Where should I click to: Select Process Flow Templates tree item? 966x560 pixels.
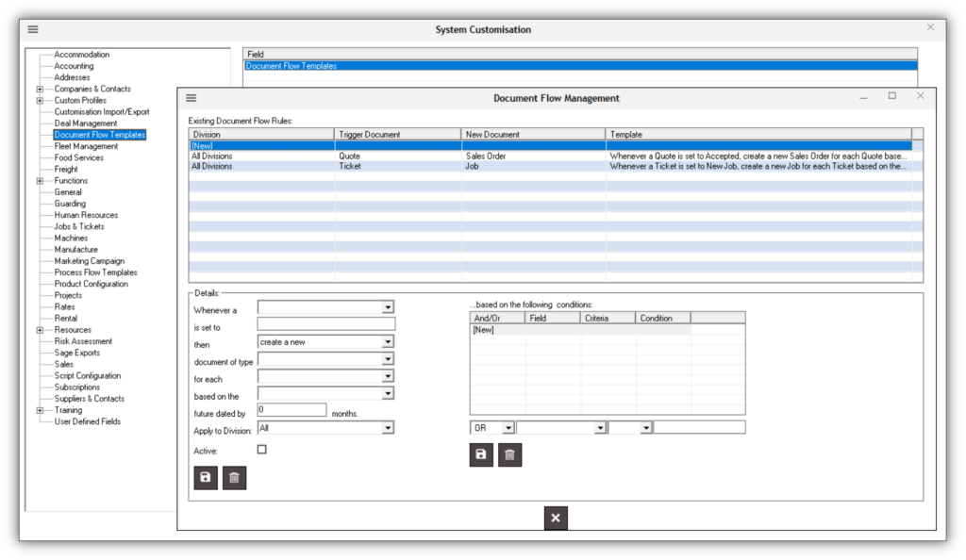point(95,272)
